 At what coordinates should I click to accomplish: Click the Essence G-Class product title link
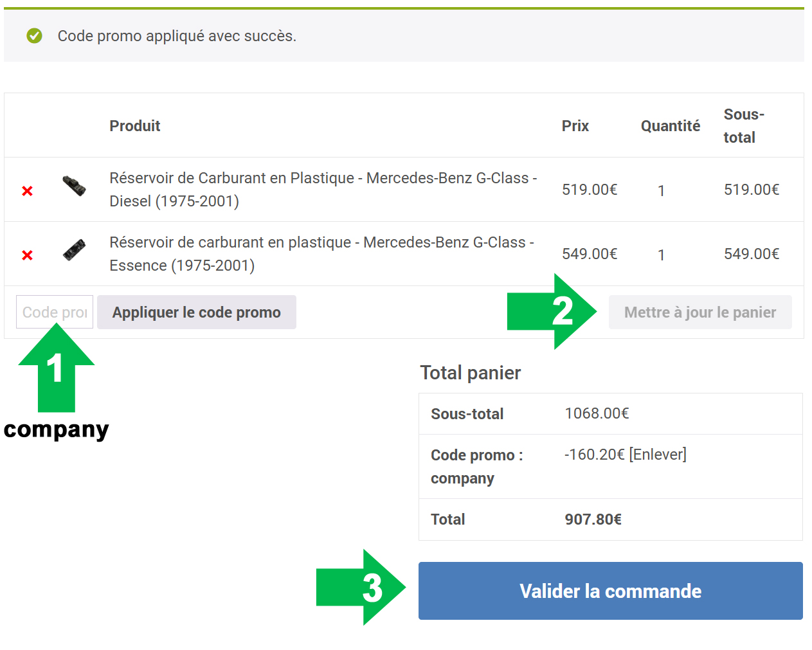pos(321,253)
